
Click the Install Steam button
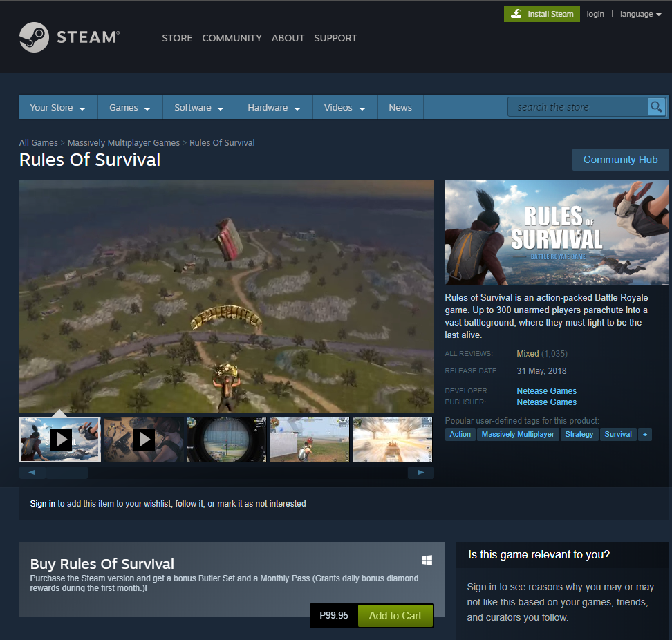542,14
